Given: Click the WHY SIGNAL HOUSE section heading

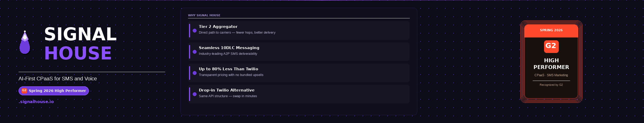Looking at the screenshot, I should 204,15.
